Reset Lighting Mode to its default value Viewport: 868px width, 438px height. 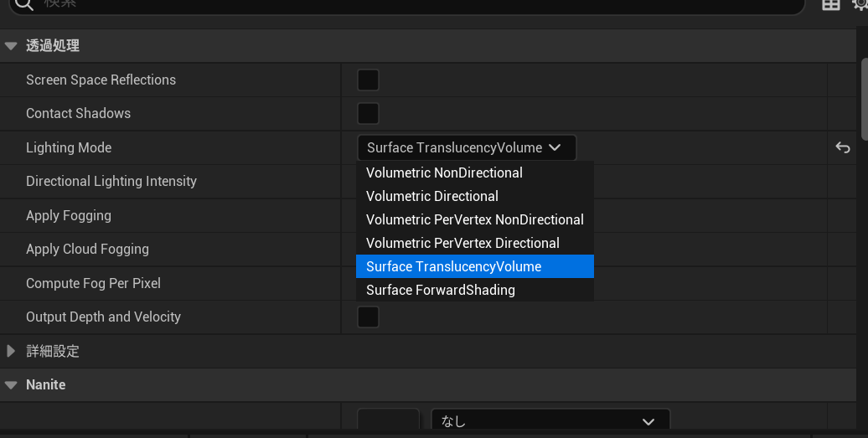coord(842,148)
